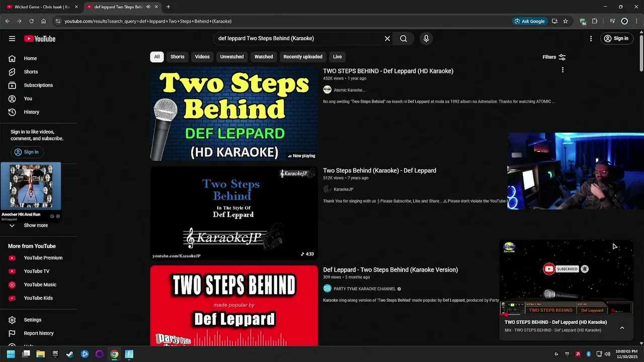Select the Unwatched filter chip
The width and height of the screenshot is (644, 362).
point(232,57)
